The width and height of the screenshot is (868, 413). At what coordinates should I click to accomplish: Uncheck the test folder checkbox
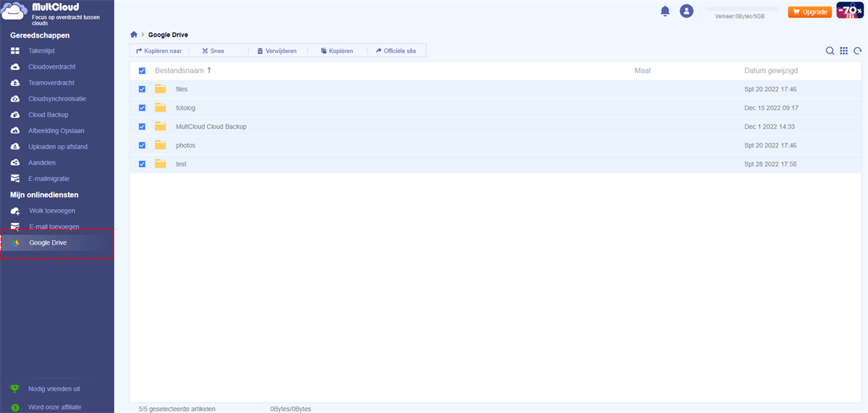click(142, 164)
